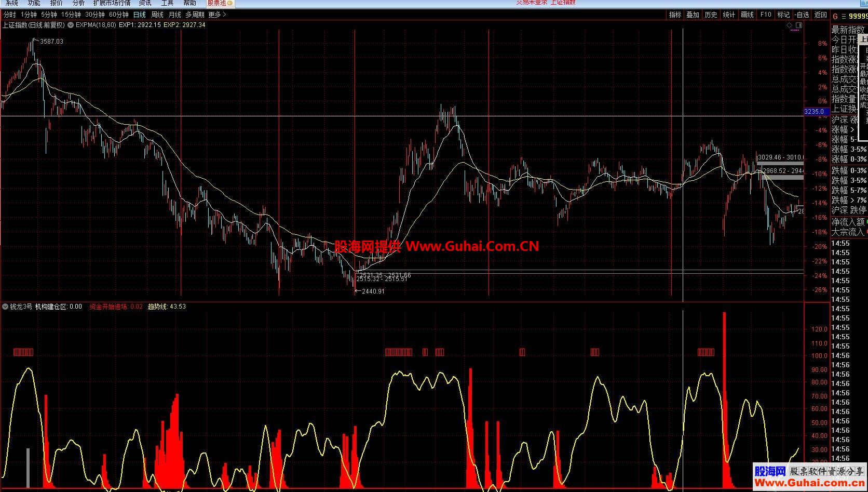868x492 pixels.
Task: Click the 指标 toolbar button
Action: [x=675, y=15]
